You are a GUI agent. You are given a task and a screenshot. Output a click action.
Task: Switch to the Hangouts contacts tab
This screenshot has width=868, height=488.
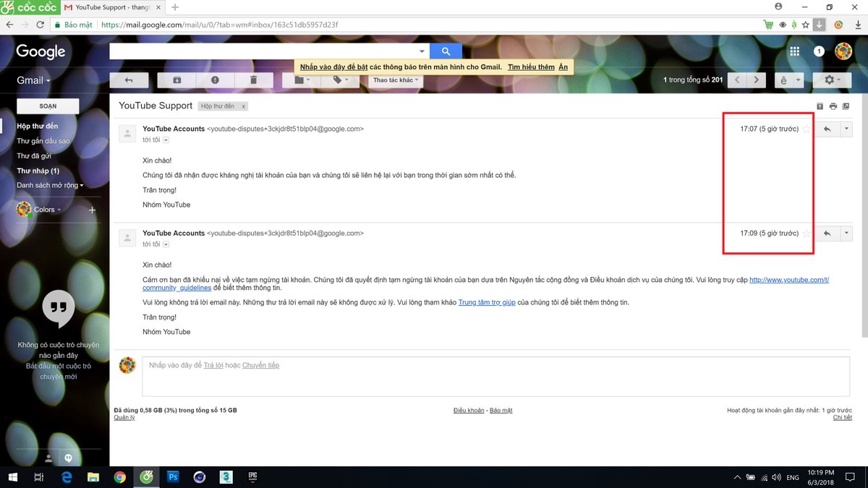click(x=48, y=458)
